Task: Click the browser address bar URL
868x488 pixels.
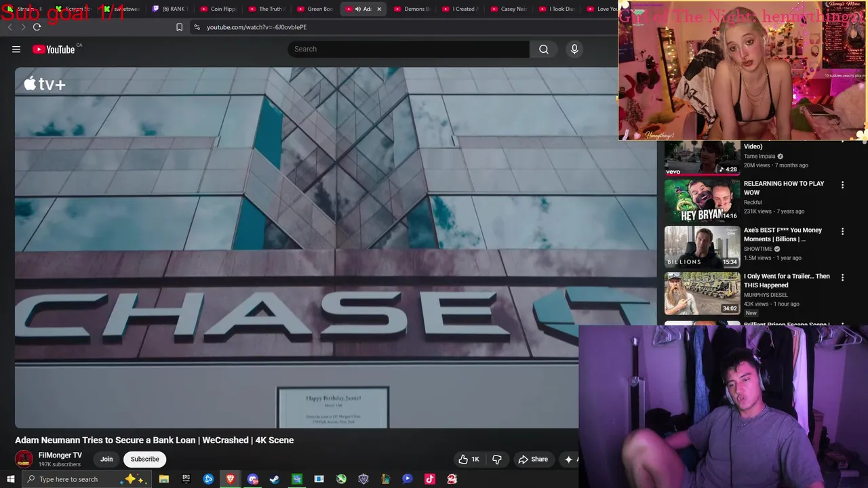Action: point(256,27)
